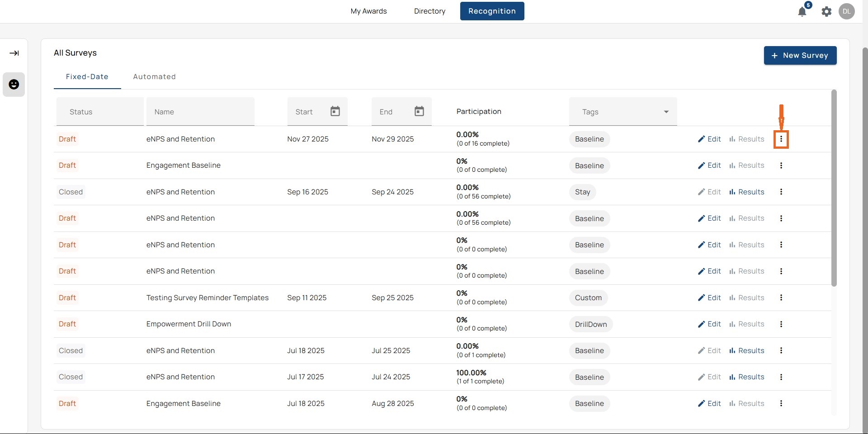Viewport: 868px width, 434px height.
Task: Edit the Engagement Baseline ending Aug 28 2025
Action: point(709,404)
